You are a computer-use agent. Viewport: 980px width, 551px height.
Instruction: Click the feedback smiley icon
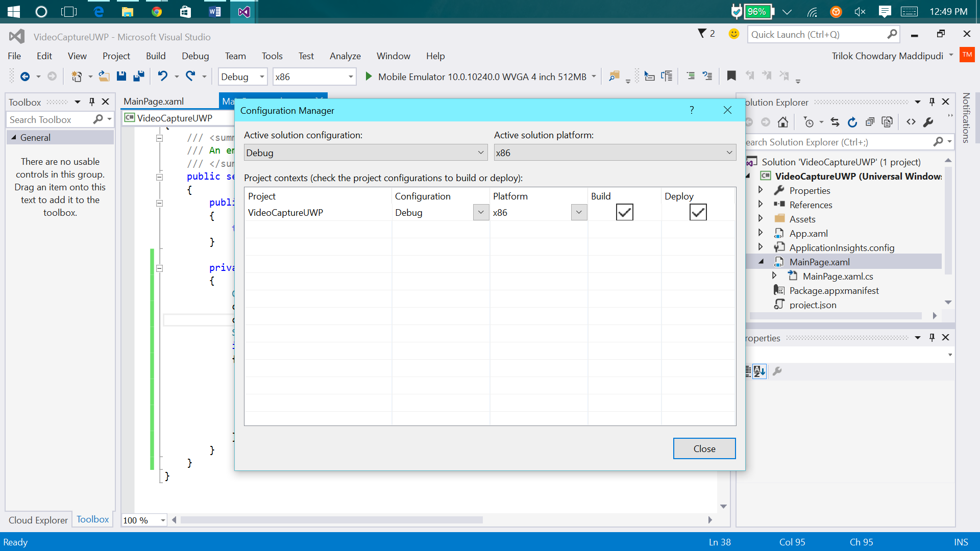pos(733,34)
